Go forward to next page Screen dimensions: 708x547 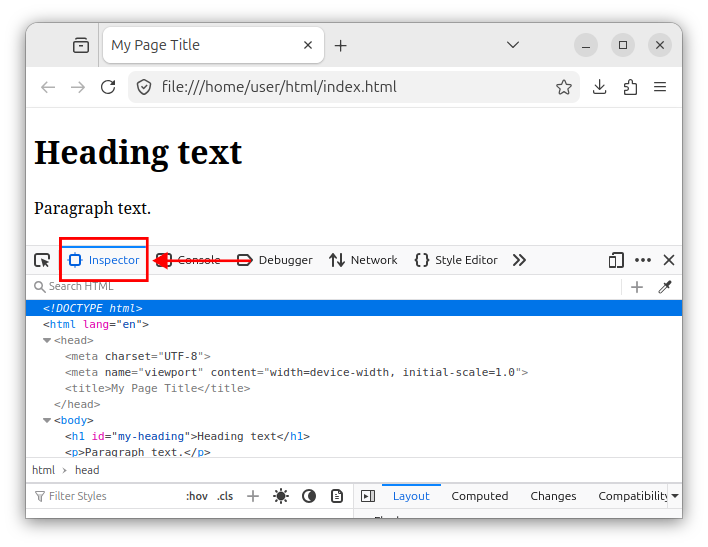click(78, 87)
